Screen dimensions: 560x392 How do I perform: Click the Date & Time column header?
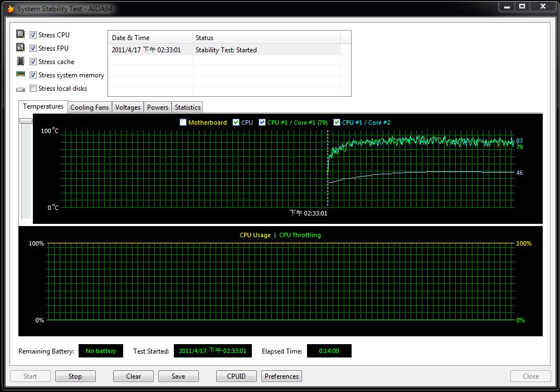pyautogui.click(x=150, y=38)
